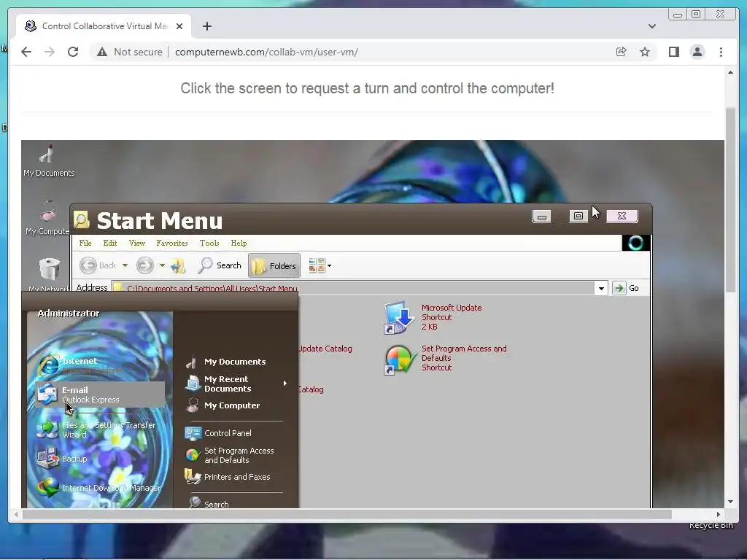
Task: Click the Not secure site warning
Action: pos(129,52)
